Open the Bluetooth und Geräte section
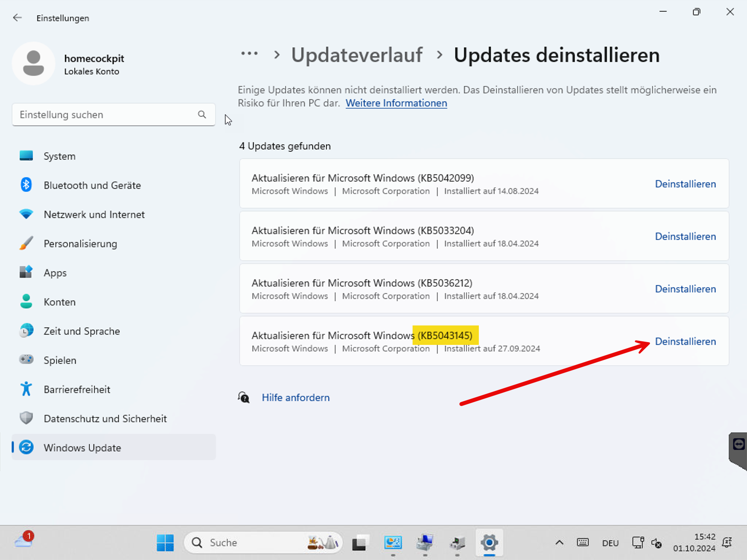The image size is (747, 560). pyautogui.click(x=92, y=185)
